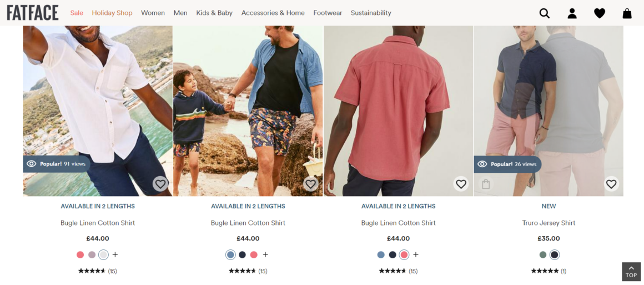Expand more colours for first Bugle shirt
The height and width of the screenshot is (285, 644).
click(x=115, y=254)
